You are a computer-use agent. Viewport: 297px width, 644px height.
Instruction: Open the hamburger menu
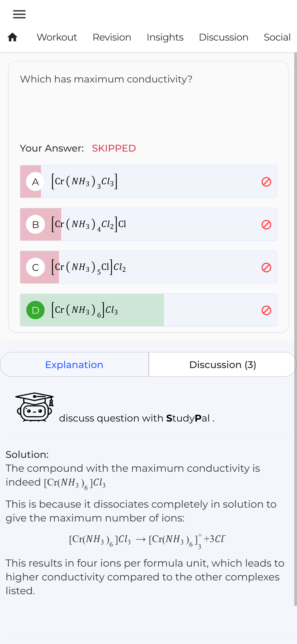[x=19, y=14]
